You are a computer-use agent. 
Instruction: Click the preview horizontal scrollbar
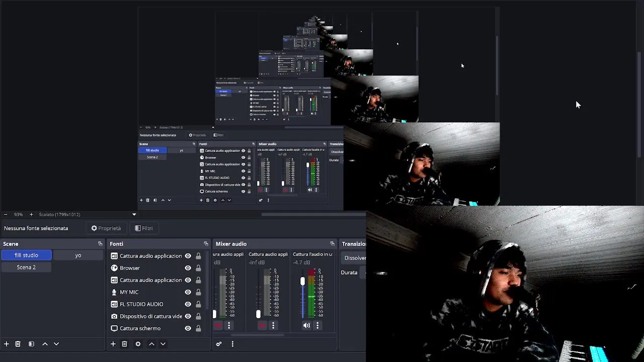313,215
